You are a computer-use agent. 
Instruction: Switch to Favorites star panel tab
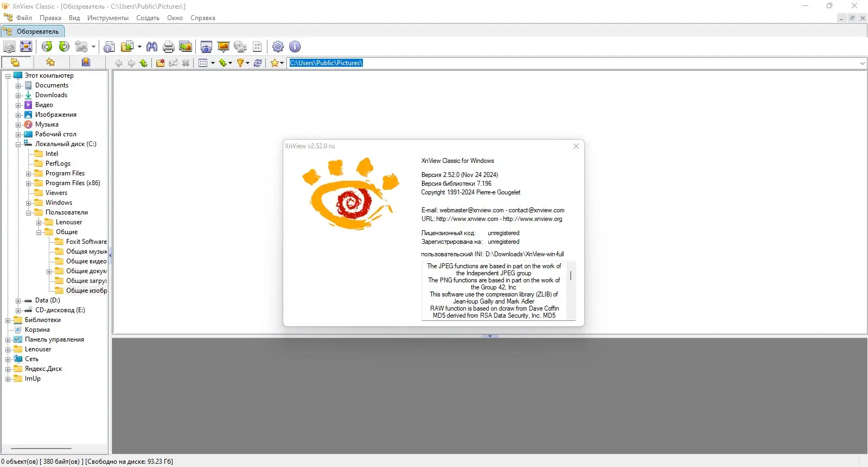point(50,62)
